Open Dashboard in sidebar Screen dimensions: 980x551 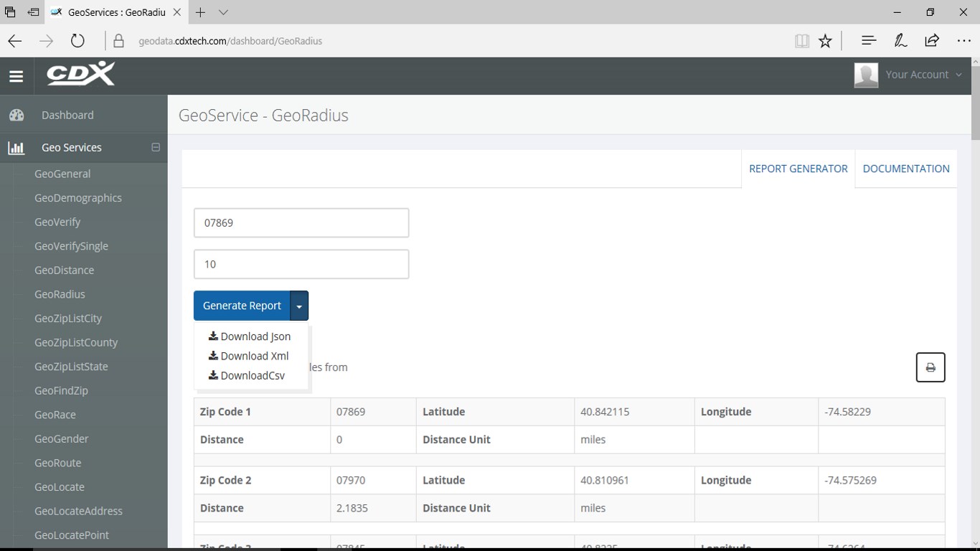67,115
